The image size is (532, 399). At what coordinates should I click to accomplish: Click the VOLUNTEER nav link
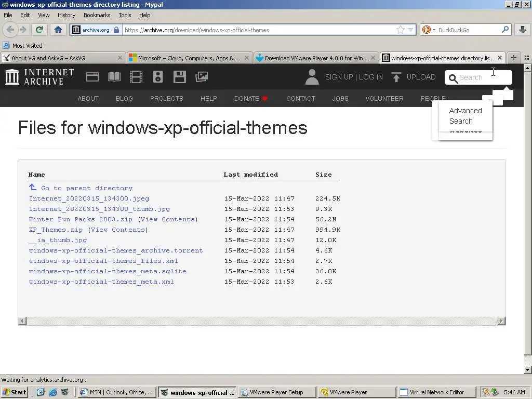coord(384,98)
